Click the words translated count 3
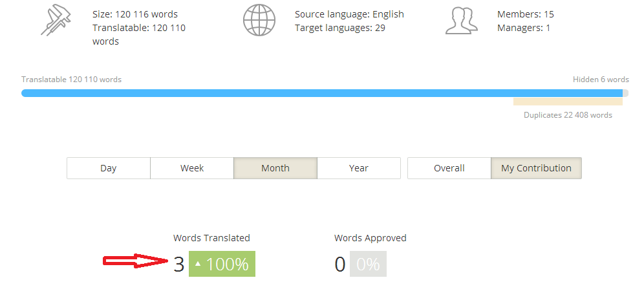This screenshot has width=644, height=302. [x=178, y=264]
